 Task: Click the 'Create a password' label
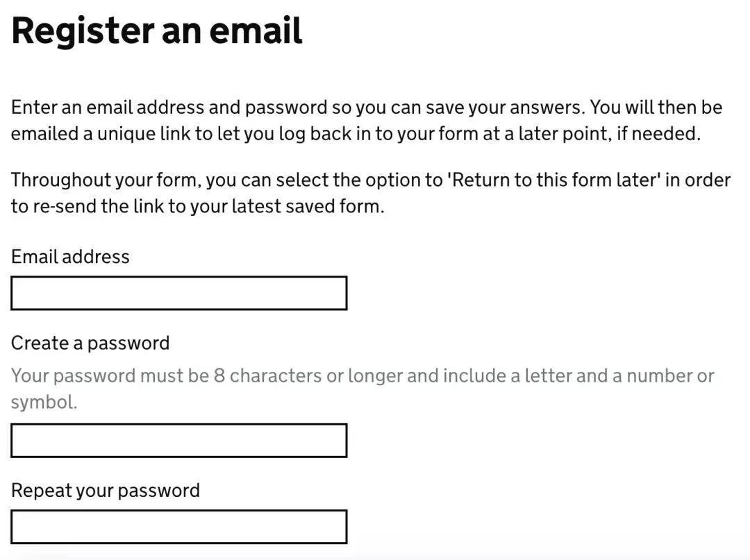90,343
